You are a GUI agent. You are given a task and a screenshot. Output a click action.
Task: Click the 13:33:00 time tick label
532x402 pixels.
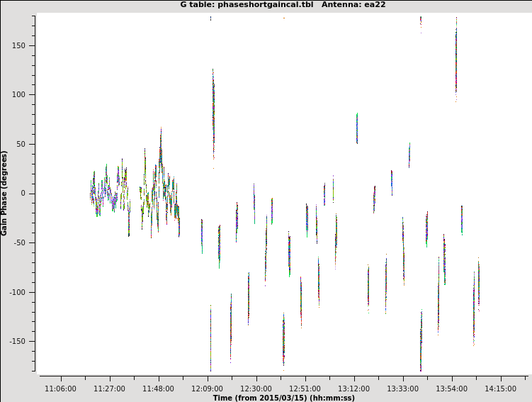(402, 389)
